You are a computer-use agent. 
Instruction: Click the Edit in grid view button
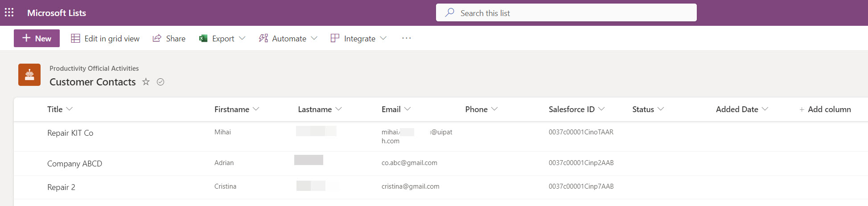point(105,39)
